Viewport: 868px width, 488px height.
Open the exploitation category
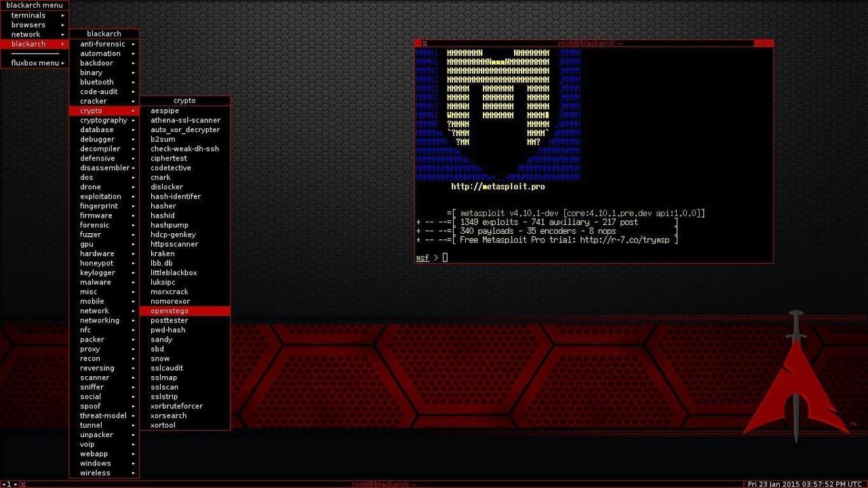(x=101, y=196)
